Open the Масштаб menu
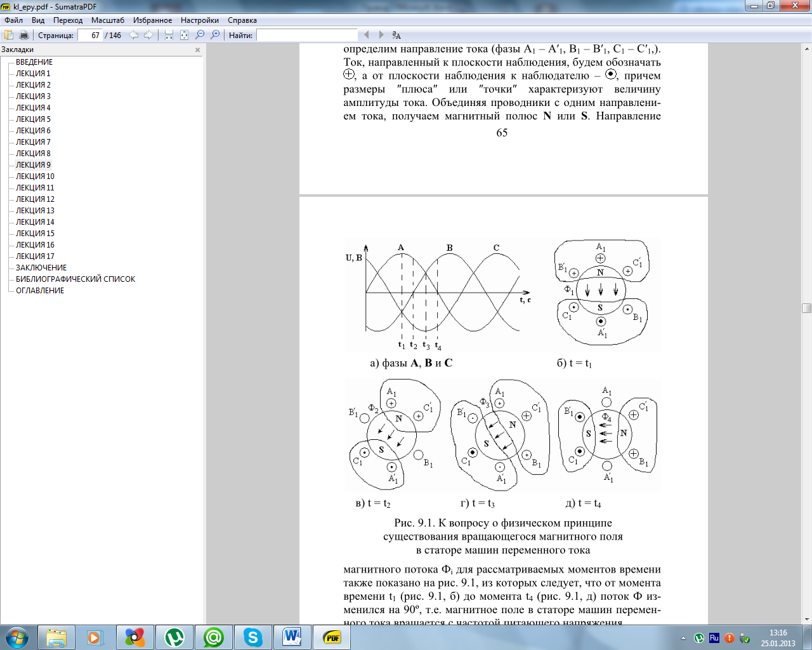The width and height of the screenshot is (812, 650). (x=108, y=20)
